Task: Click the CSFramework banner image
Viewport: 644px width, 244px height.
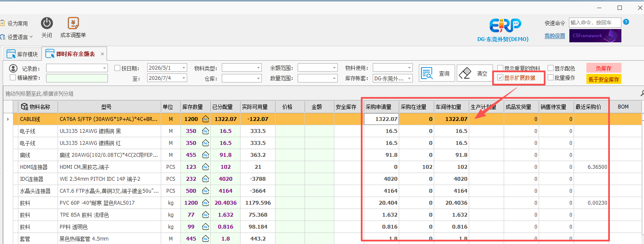Action: (595, 36)
